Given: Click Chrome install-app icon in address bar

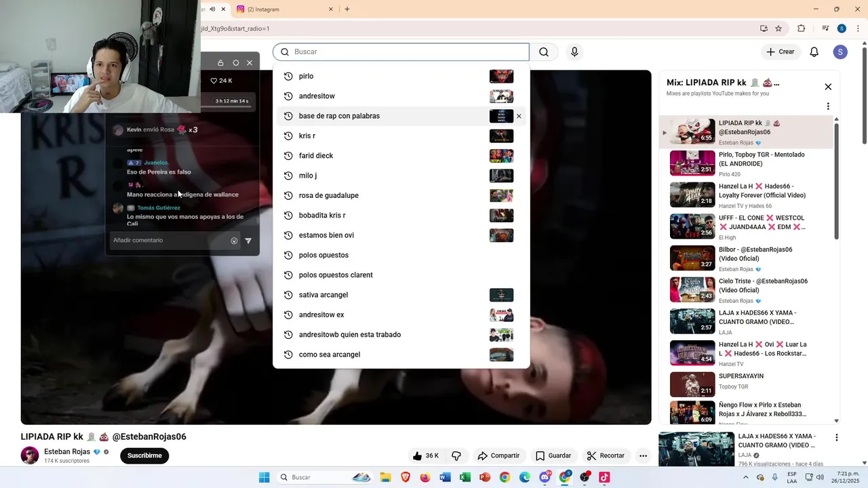Looking at the screenshot, I should [764, 28].
